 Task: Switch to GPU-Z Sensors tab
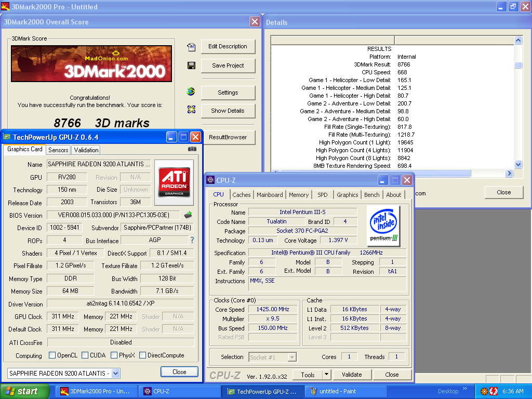(58, 150)
